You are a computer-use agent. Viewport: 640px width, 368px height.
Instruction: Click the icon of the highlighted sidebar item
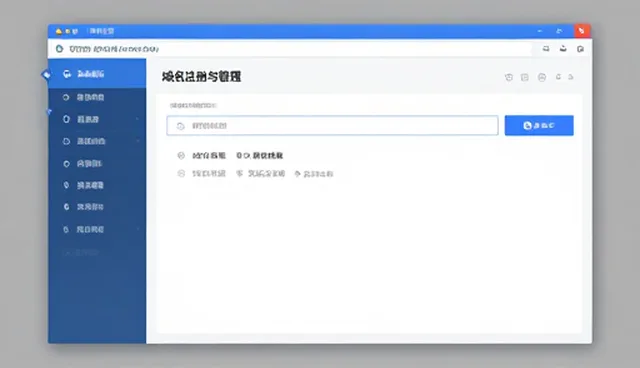pyautogui.click(x=67, y=74)
